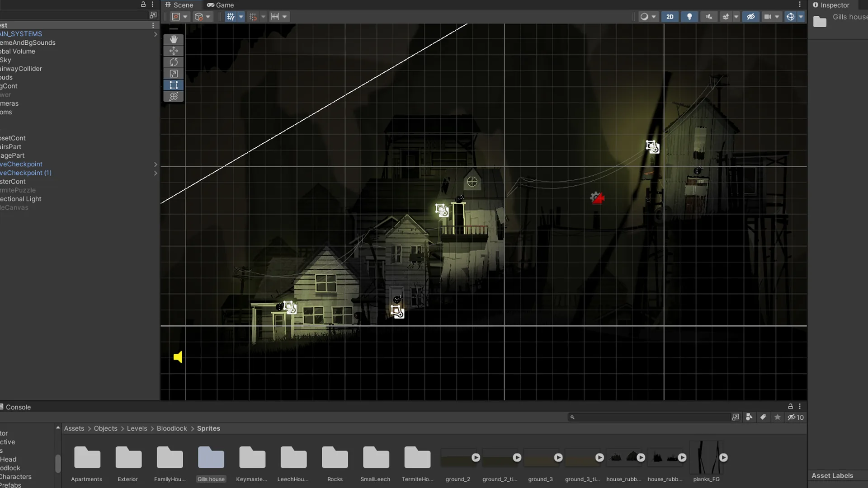Screen dimensions: 868x488
Task: Expand the SaveCheckpoint (1) prefab
Action: [x=156, y=173]
